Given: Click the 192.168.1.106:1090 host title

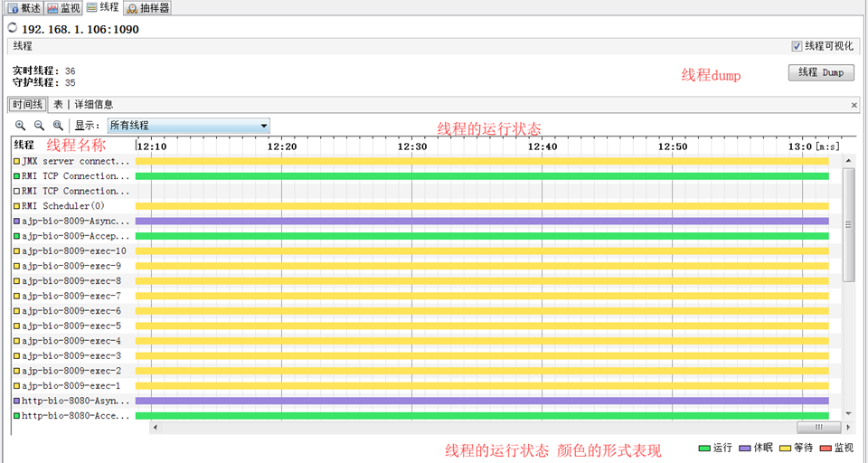Looking at the screenshot, I should tap(80, 29).
